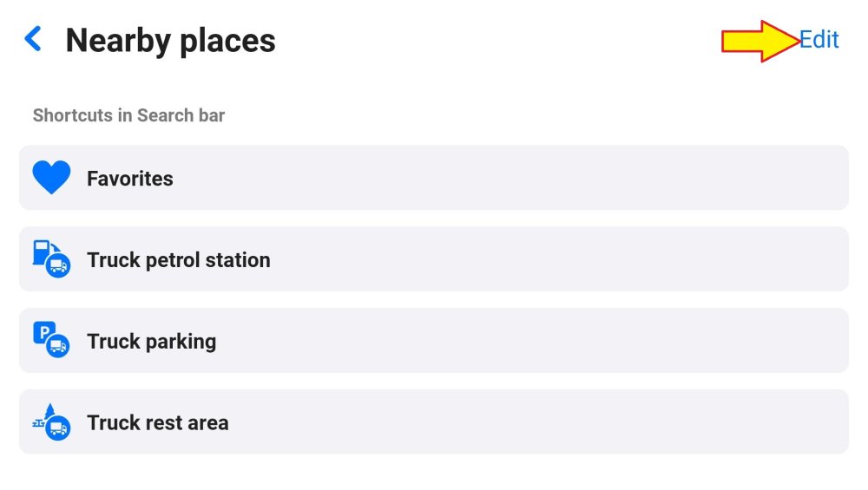Click the "Nearby places" page title
Screen dimensions: 868x490
tap(170, 41)
